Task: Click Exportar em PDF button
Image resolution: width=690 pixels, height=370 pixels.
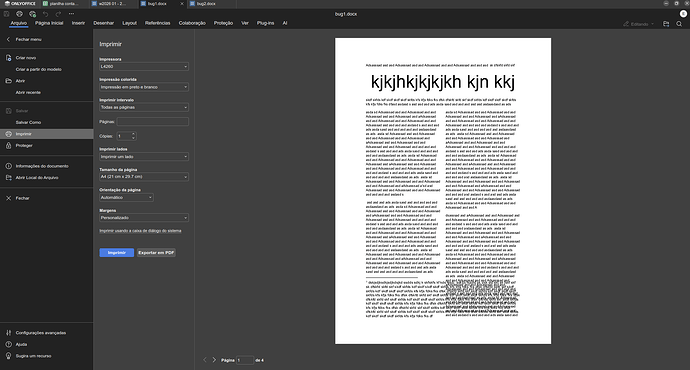Action: click(156, 253)
